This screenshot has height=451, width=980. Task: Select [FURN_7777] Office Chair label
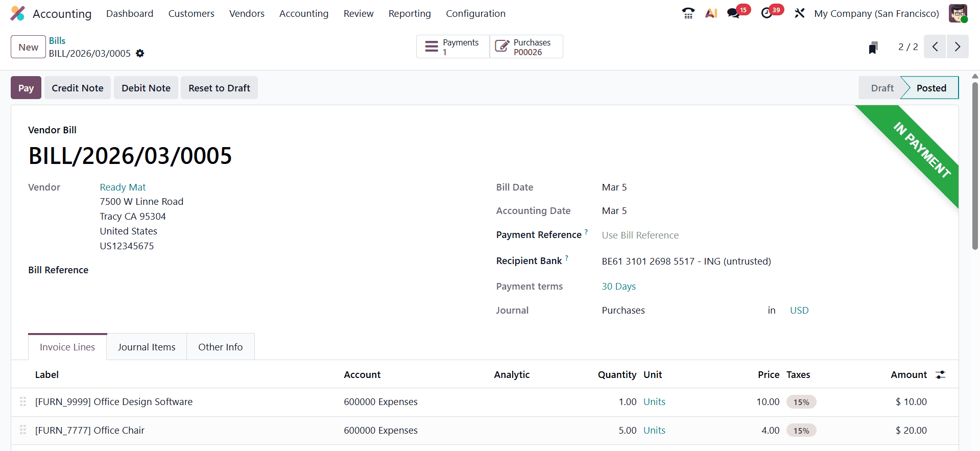click(90, 430)
